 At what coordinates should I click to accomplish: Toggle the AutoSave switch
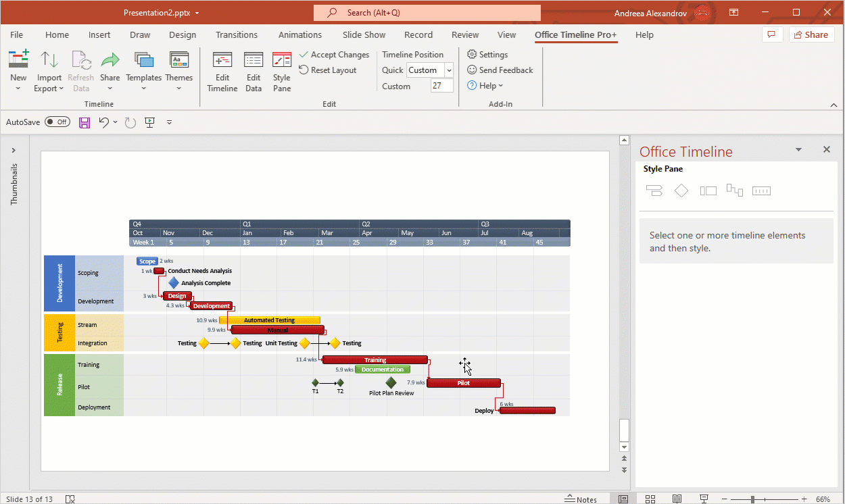click(57, 122)
